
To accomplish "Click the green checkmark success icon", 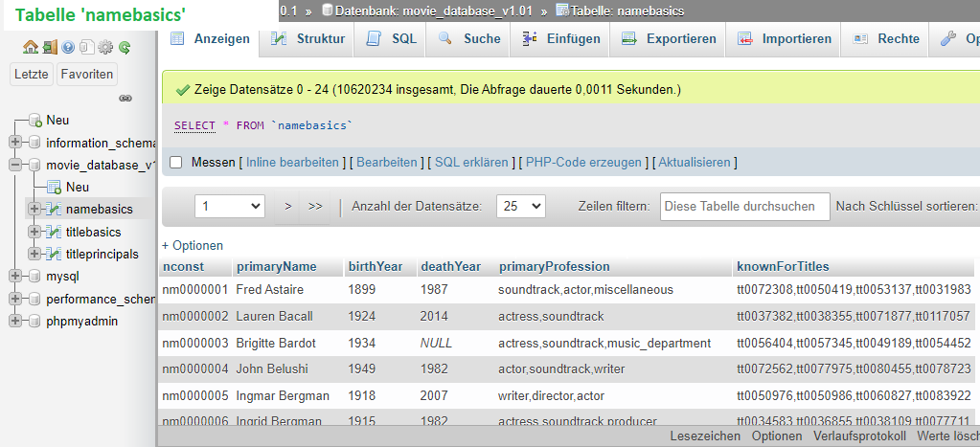I will (183, 91).
